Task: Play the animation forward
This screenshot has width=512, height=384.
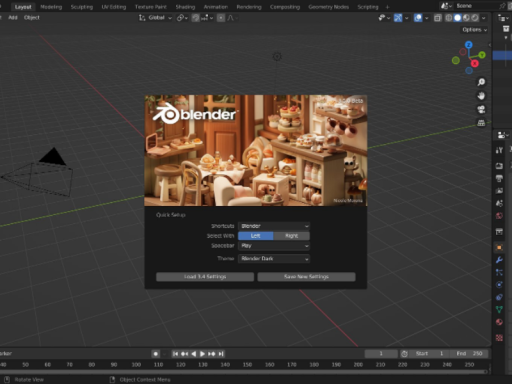Action: 202,354
